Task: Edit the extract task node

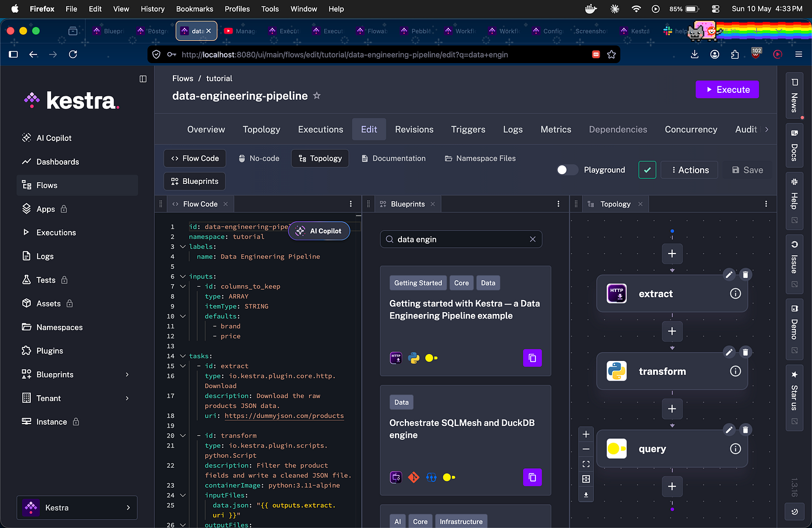Action: 729,274
